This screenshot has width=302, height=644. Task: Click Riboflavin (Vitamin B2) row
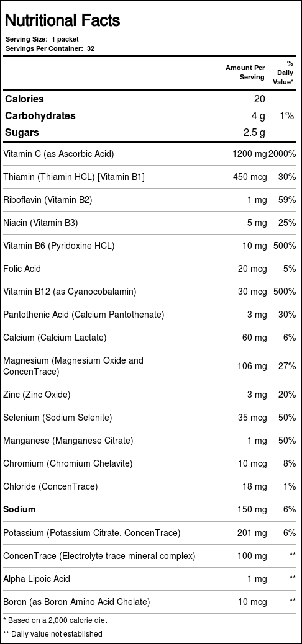click(151, 200)
